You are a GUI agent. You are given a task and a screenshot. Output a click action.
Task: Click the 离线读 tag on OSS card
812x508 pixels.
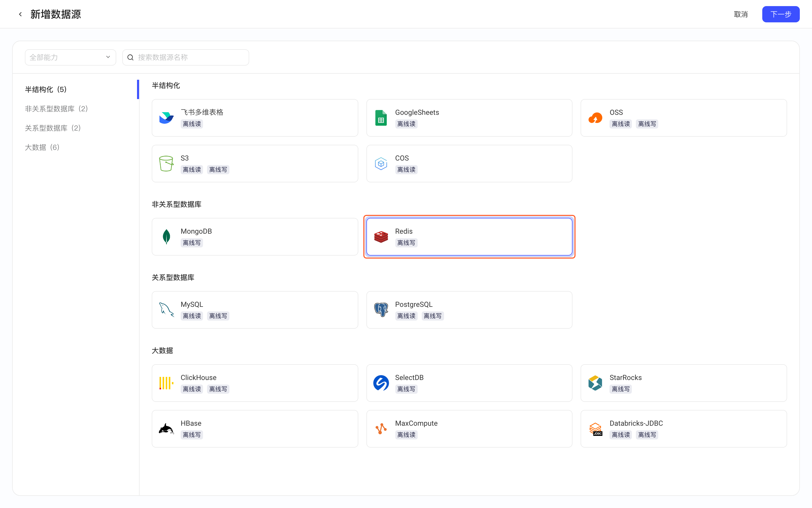pos(621,124)
